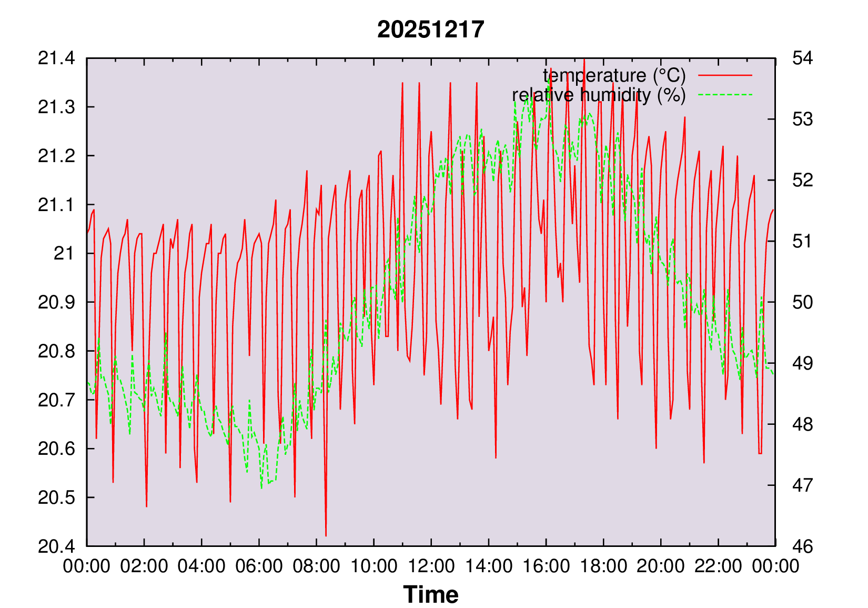The height and width of the screenshot is (608, 868).
Task: Select the temperature (°C) legend label
Action: (x=614, y=76)
